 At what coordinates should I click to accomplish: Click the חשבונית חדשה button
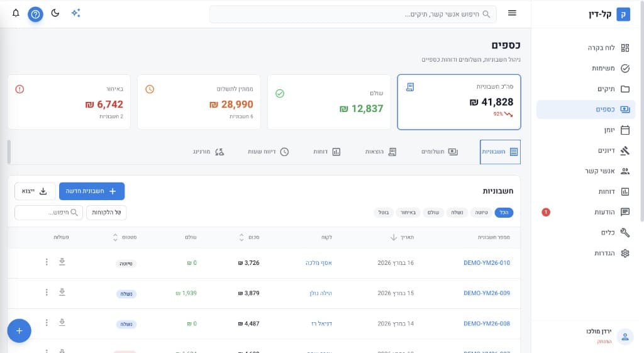pos(92,191)
